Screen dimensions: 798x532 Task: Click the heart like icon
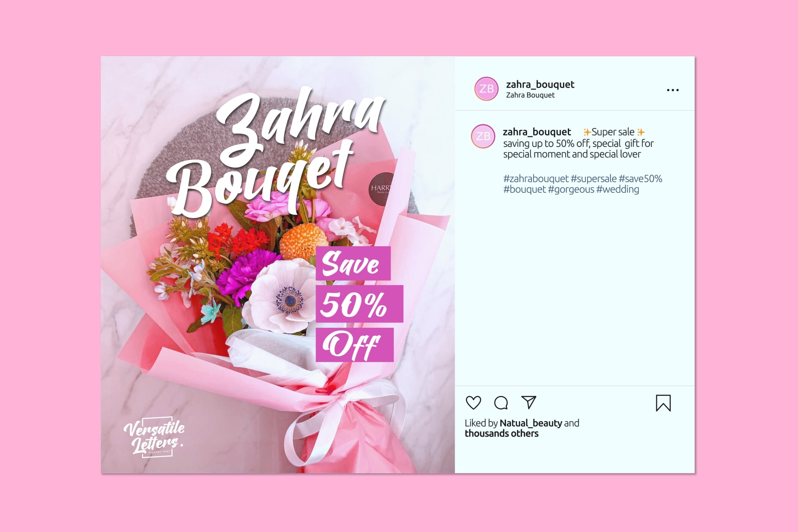click(473, 402)
